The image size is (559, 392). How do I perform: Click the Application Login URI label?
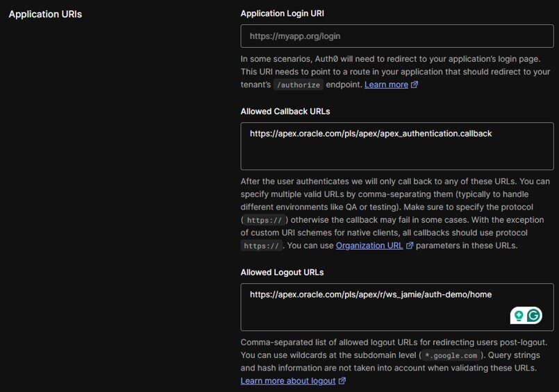coord(283,14)
